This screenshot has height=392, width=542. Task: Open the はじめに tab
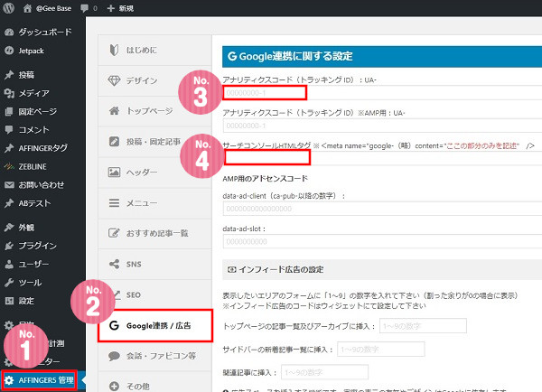click(x=154, y=50)
